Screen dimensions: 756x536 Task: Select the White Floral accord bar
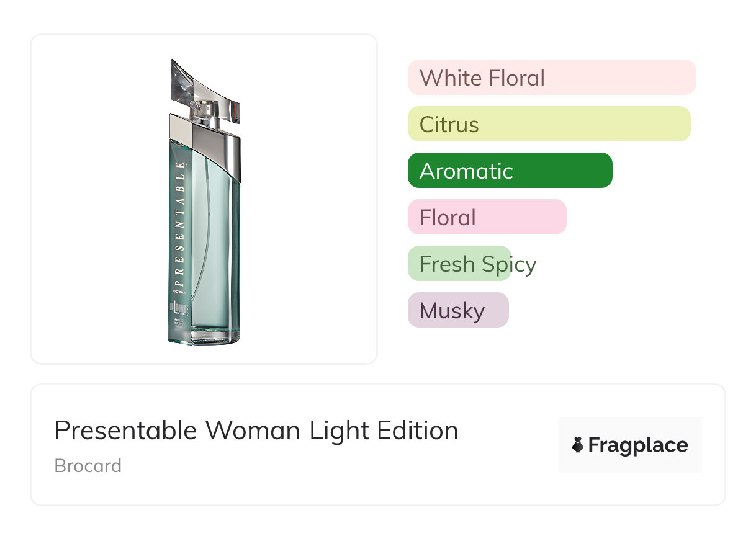pos(551,78)
